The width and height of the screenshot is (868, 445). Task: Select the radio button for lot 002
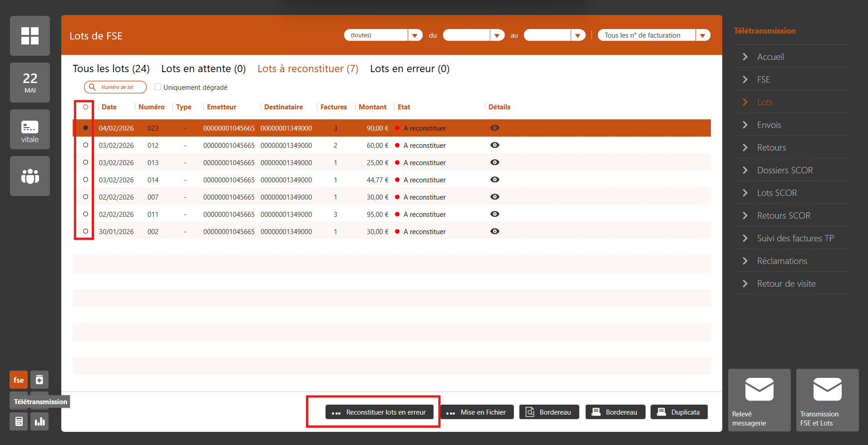tap(85, 231)
